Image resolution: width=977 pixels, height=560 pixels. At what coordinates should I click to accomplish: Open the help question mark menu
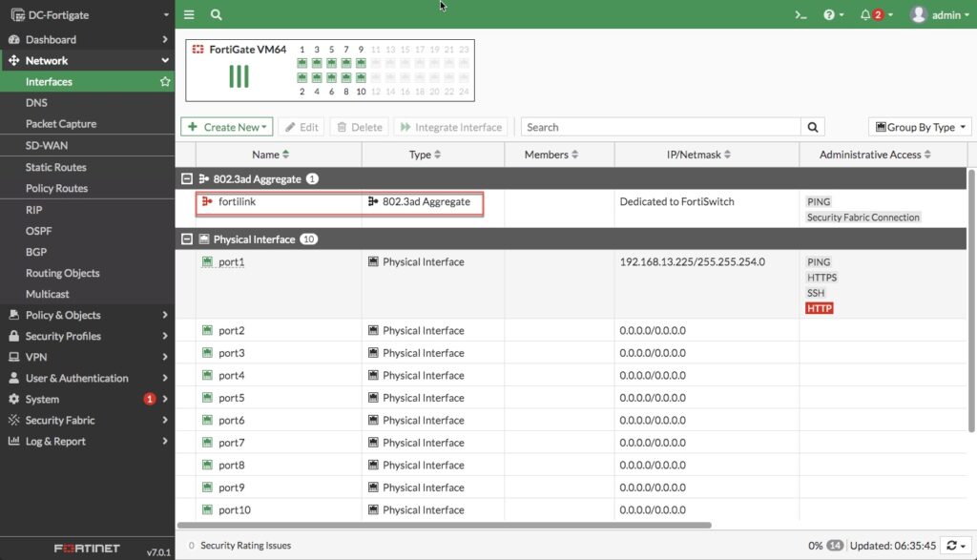pyautogui.click(x=833, y=15)
